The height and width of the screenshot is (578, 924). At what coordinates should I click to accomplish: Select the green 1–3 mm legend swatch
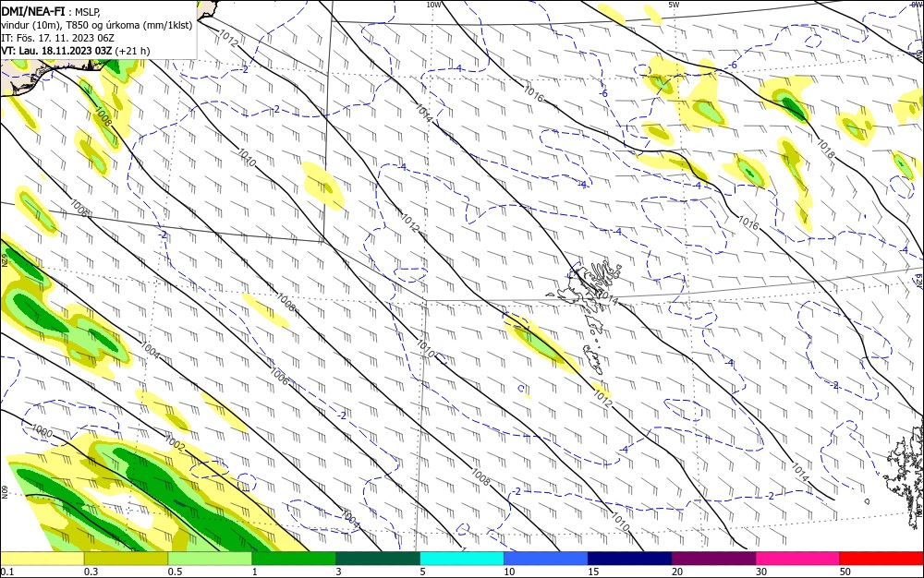294,559
